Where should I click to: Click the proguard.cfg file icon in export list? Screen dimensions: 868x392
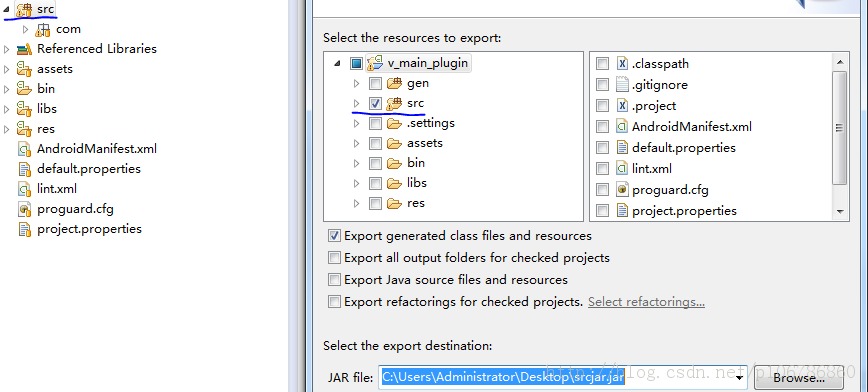[x=622, y=190]
